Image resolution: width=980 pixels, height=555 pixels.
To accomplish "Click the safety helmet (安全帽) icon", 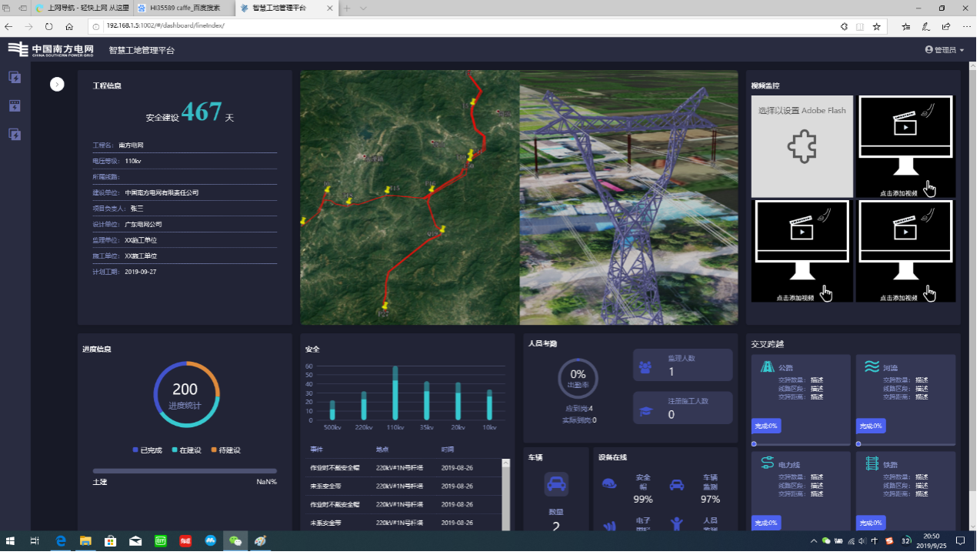I will [x=609, y=483].
